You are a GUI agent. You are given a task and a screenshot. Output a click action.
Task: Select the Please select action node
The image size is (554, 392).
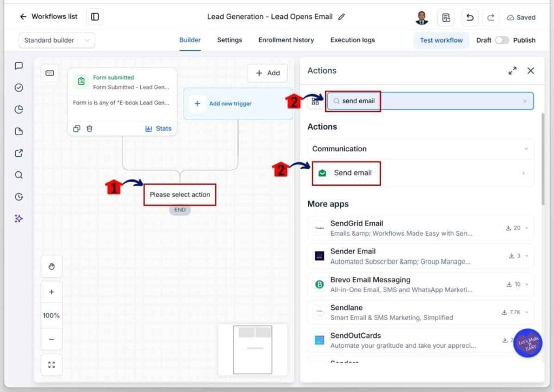(180, 195)
